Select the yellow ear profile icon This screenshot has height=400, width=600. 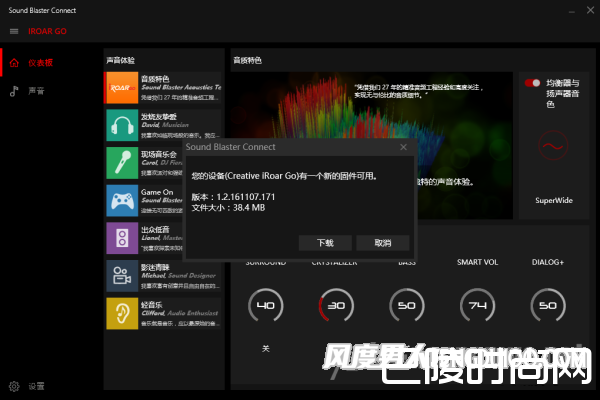click(122, 313)
